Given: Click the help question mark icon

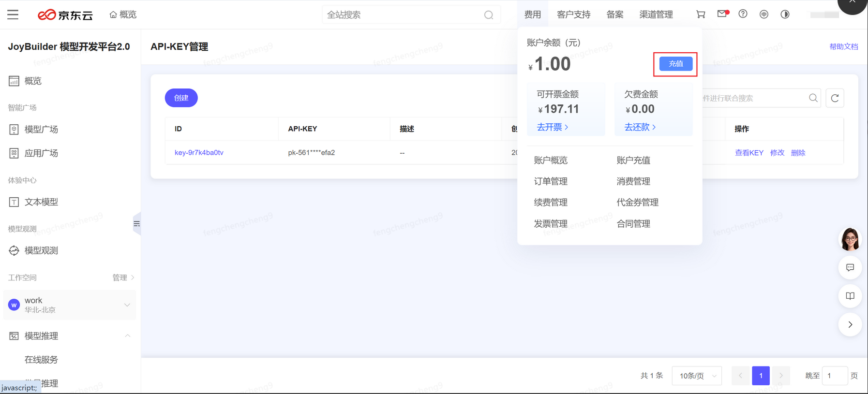Looking at the screenshot, I should 743,14.
